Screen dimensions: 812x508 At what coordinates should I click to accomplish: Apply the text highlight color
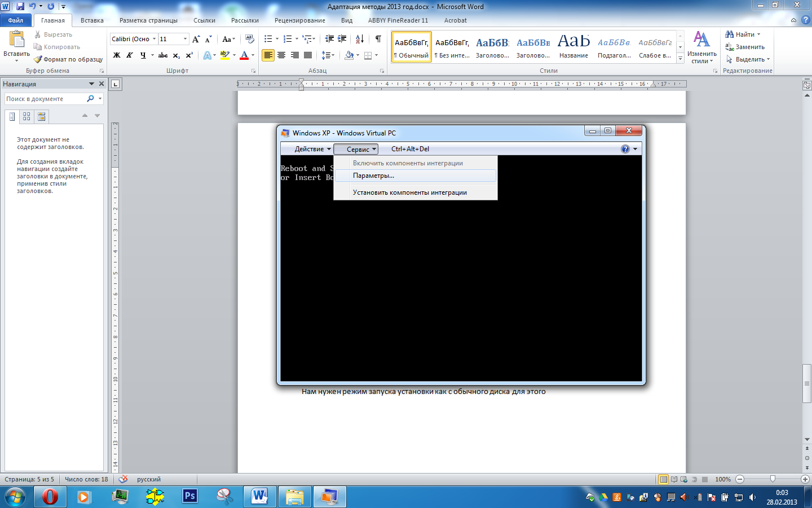point(224,55)
